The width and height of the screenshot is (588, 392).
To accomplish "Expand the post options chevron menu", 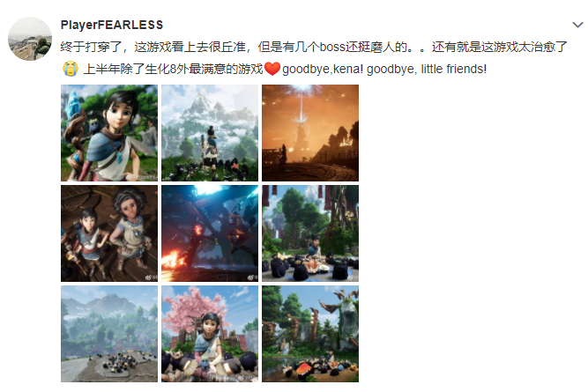I will pos(578,26).
